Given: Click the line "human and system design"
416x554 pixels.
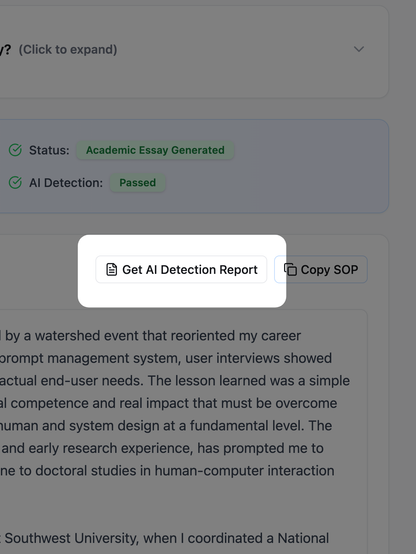Looking at the screenshot, I should (166, 426).
